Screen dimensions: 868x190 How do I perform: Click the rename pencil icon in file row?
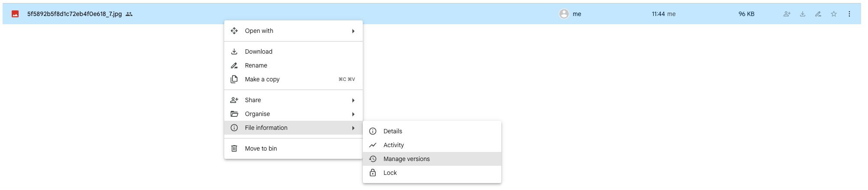click(x=818, y=14)
